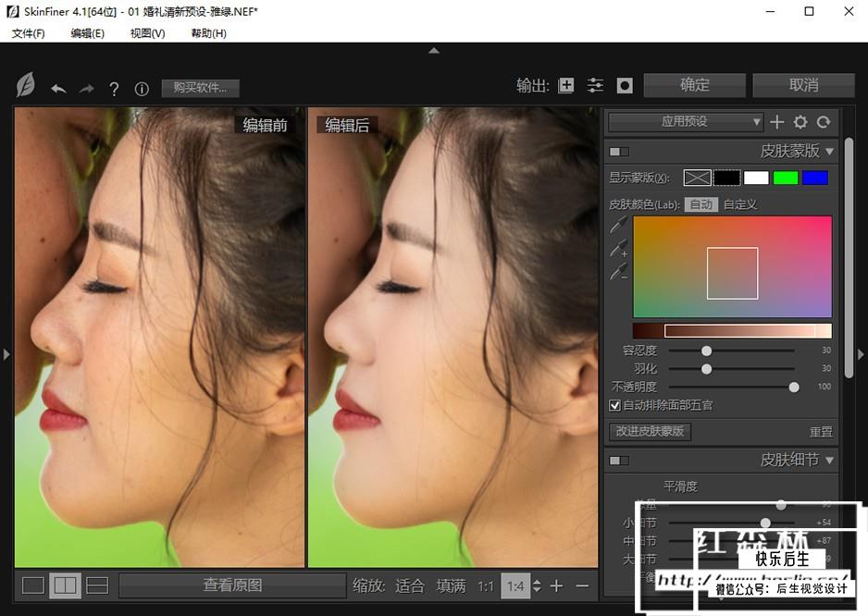Switch to side-by-side split view
The height and width of the screenshot is (616, 868).
click(x=65, y=585)
